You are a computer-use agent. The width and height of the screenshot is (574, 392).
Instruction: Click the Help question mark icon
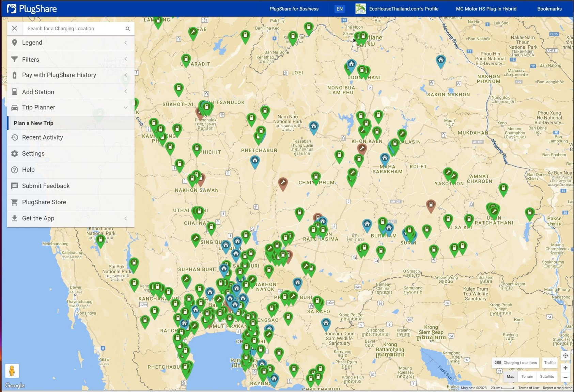click(x=14, y=170)
